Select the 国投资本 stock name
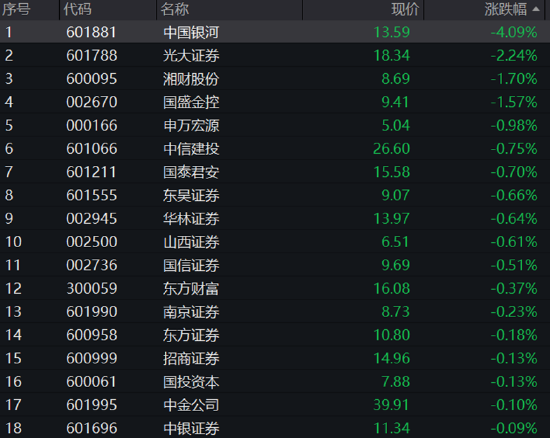Screen dimensions: 550x438 point(191,382)
